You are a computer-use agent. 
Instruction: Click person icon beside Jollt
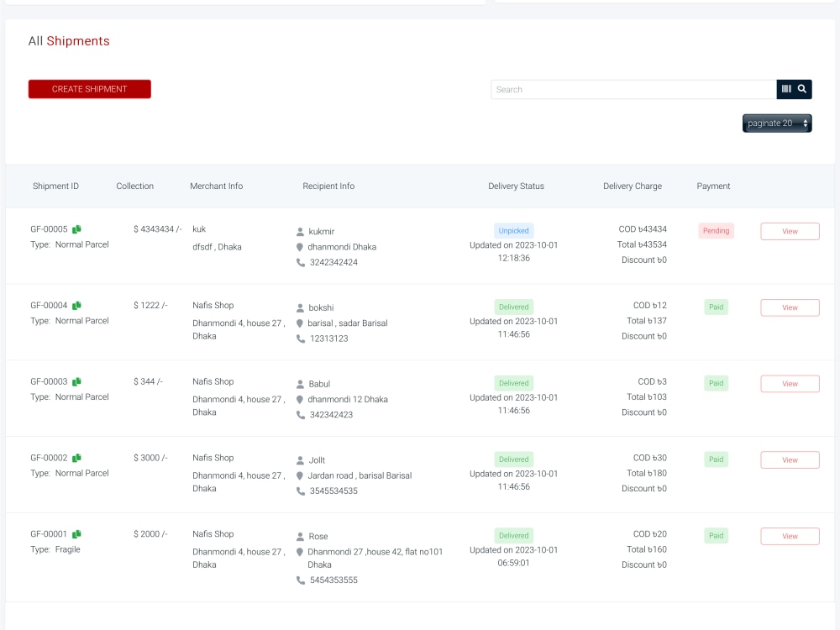[300, 460]
